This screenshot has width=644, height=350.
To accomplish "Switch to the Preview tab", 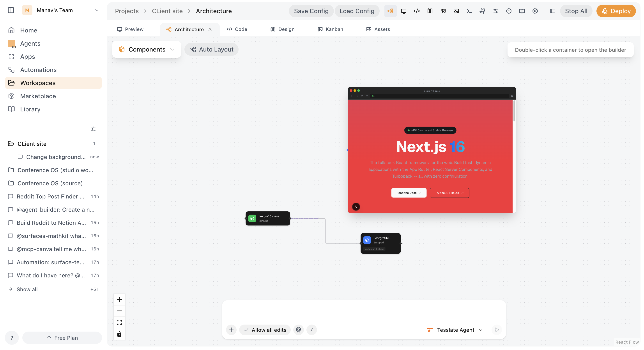I will click(x=130, y=29).
